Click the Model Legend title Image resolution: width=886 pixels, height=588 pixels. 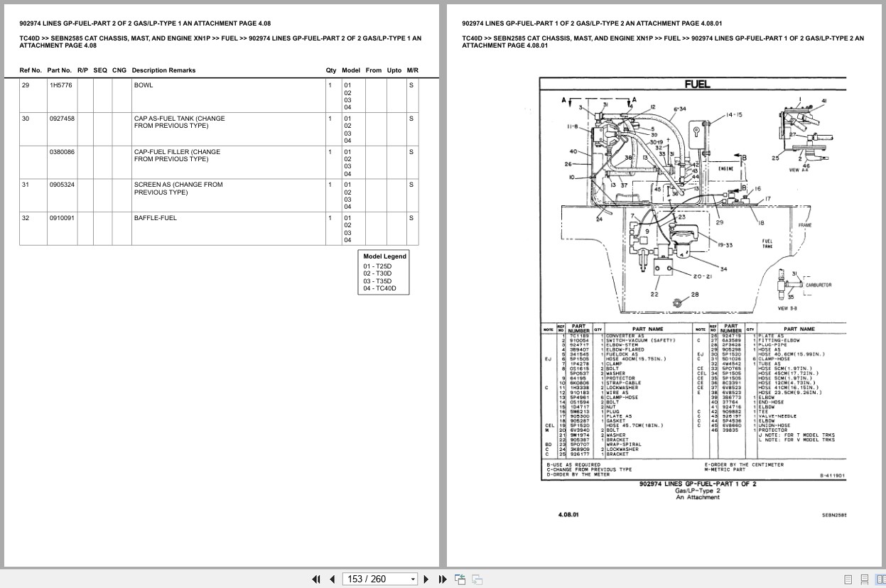(x=384, y=256)
